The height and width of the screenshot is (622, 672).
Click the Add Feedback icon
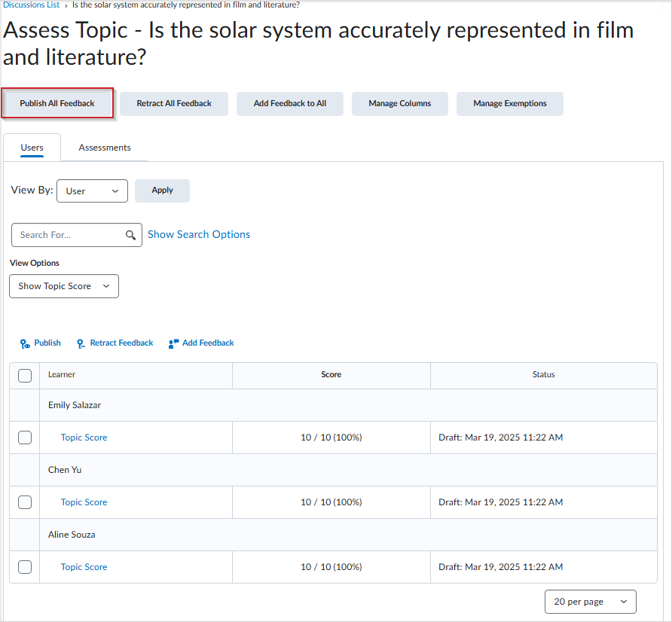coord(174,343)
